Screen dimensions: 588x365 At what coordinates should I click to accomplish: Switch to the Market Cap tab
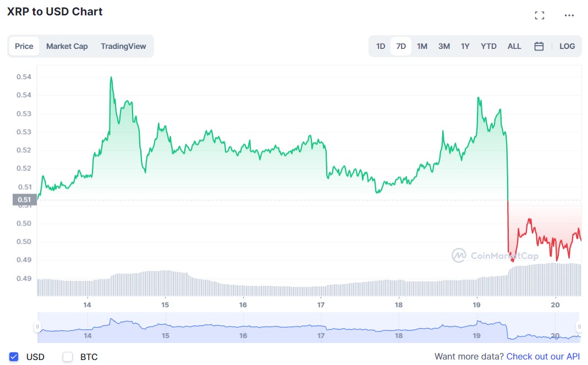(x=67, y=46)
